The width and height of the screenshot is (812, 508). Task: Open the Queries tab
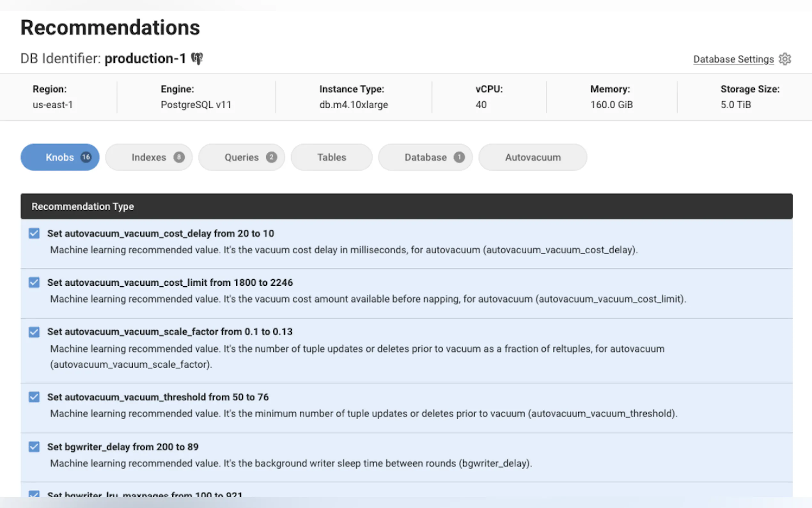(241, 157)
